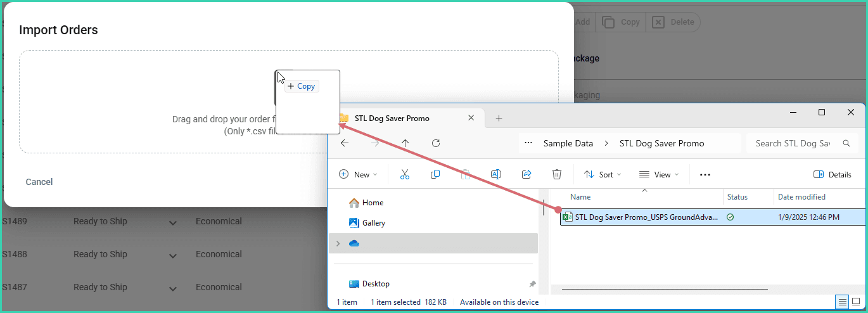Toggle the Details pane

pos(832,174)
